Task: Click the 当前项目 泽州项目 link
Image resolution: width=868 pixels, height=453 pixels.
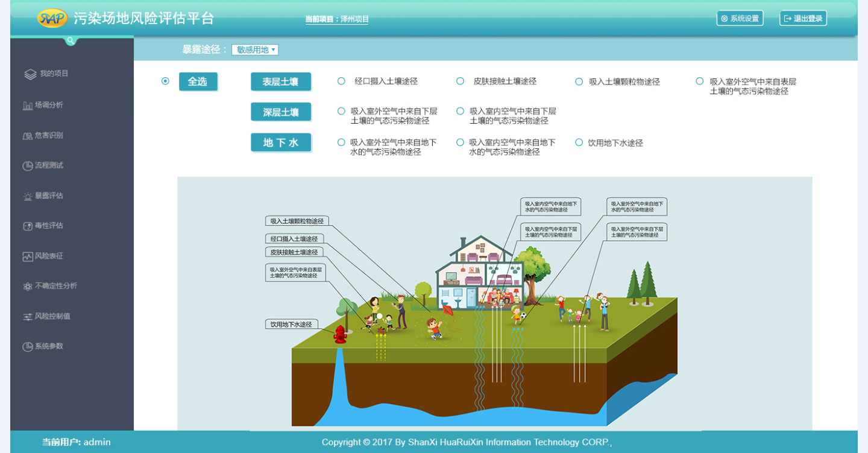Action: click(337, 19)
